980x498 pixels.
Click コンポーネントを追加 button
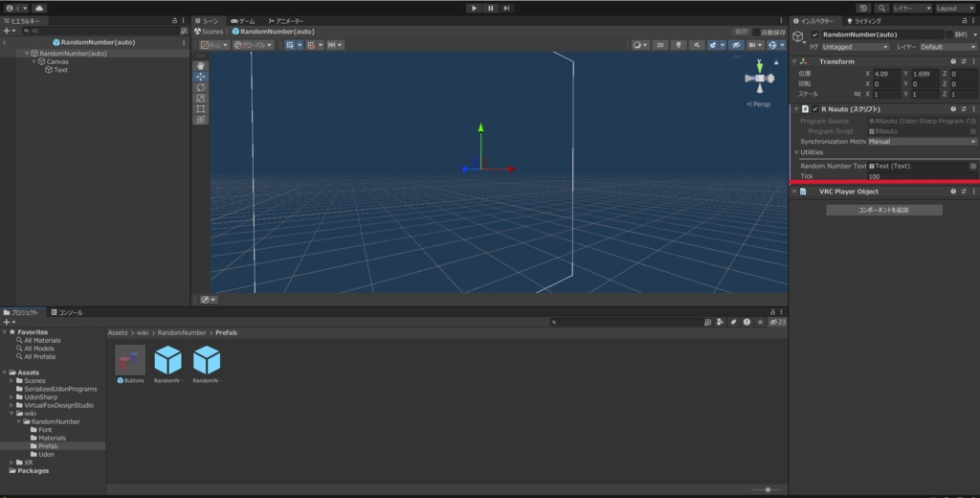click(883, 210)
